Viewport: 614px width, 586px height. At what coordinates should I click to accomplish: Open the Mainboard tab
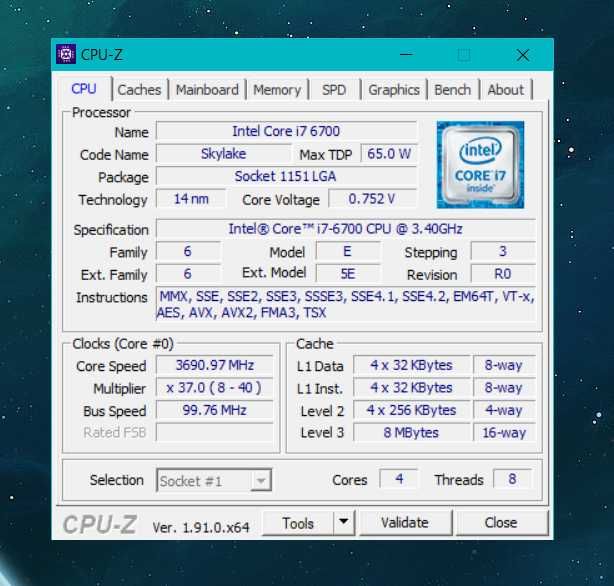click(207, 90)
